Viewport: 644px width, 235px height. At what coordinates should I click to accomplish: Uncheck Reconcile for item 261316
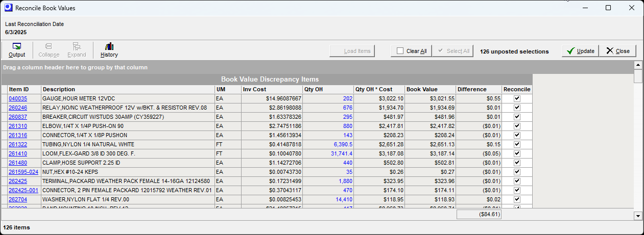(x=517, y=135)
